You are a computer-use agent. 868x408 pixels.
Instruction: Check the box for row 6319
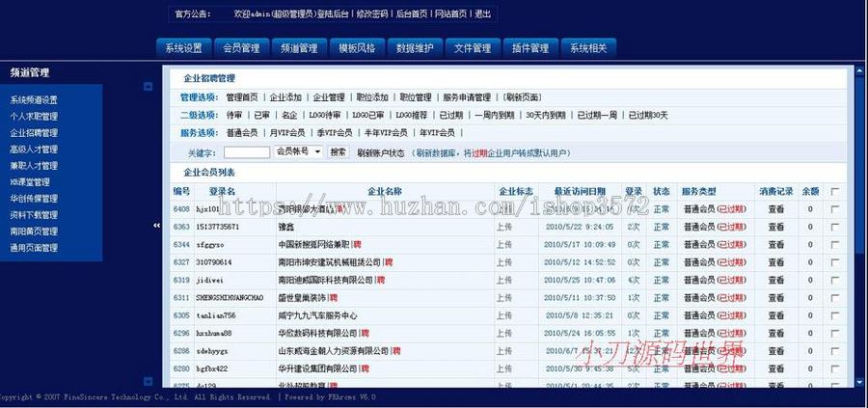(835, 280)
